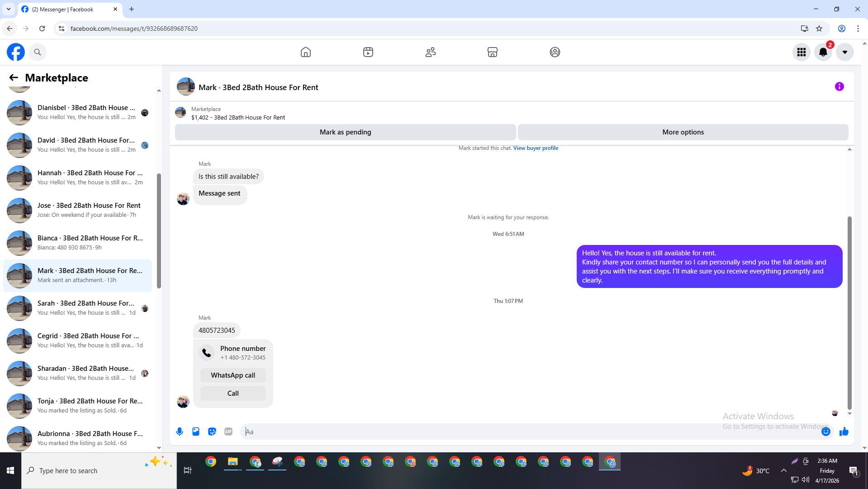Open More options for the listing
Image resolution: width=868 pixels, height=489 pixels.
[683, 132]
